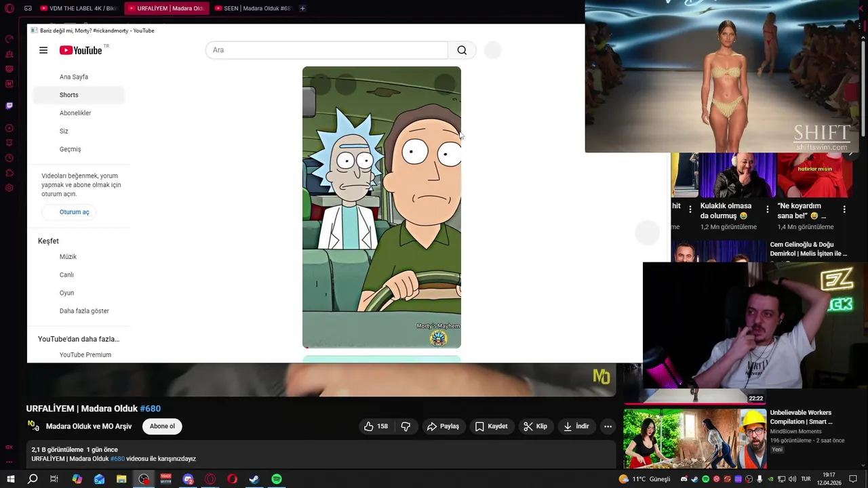This screenshot has width=868, height=488.
Task: Open Discord from taskbar
Action: point(188,479)
